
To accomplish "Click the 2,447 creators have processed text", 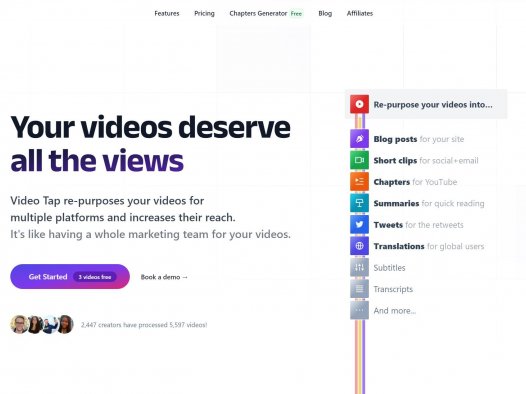I will pos(144,325).
